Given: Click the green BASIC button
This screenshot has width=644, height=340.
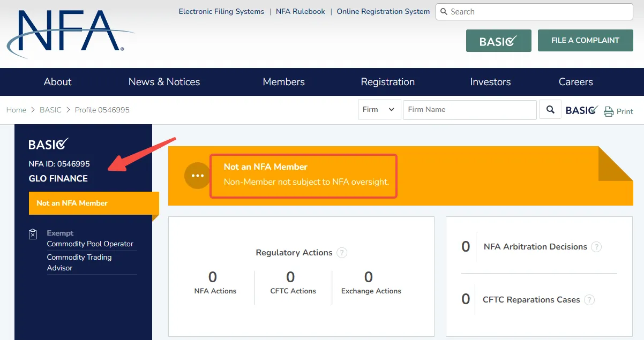Looking at the screenshot, I should point(499,41).
